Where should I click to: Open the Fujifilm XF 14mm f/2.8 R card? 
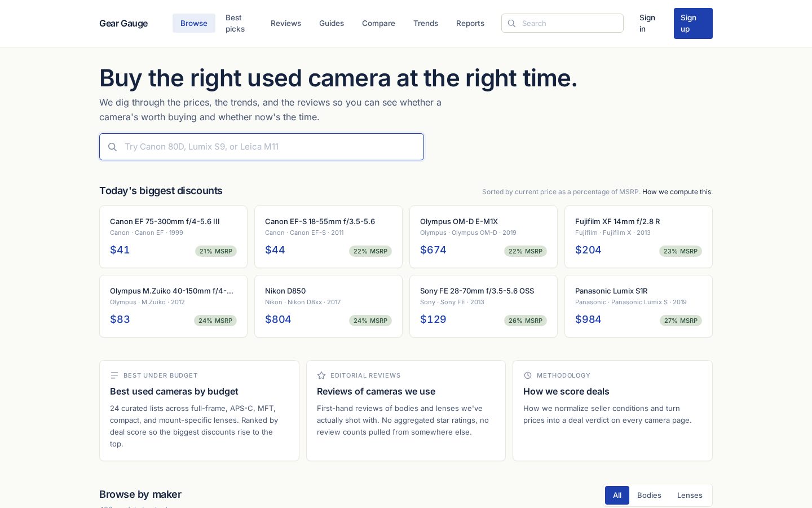[x=638, y=237]
